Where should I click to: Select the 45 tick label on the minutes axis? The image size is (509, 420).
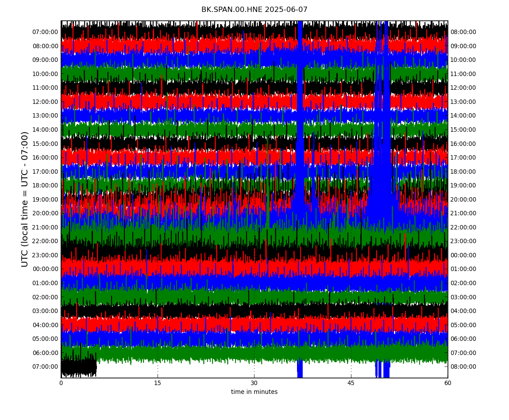pos(351,383)
